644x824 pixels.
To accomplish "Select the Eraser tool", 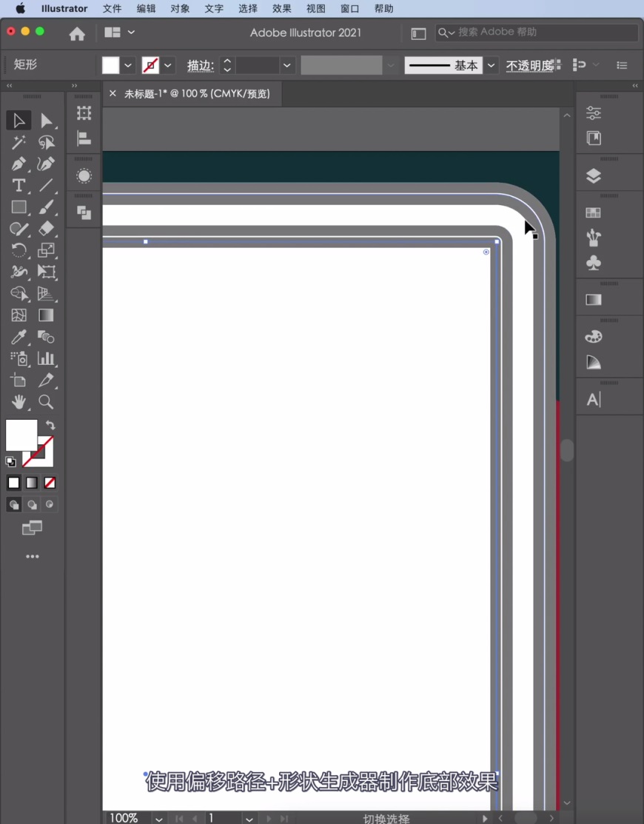I will click(46, 229).
